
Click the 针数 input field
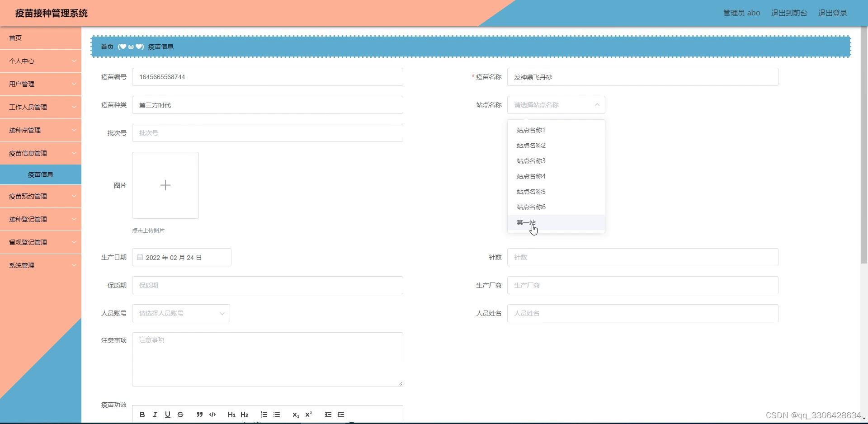click(643, 257)
